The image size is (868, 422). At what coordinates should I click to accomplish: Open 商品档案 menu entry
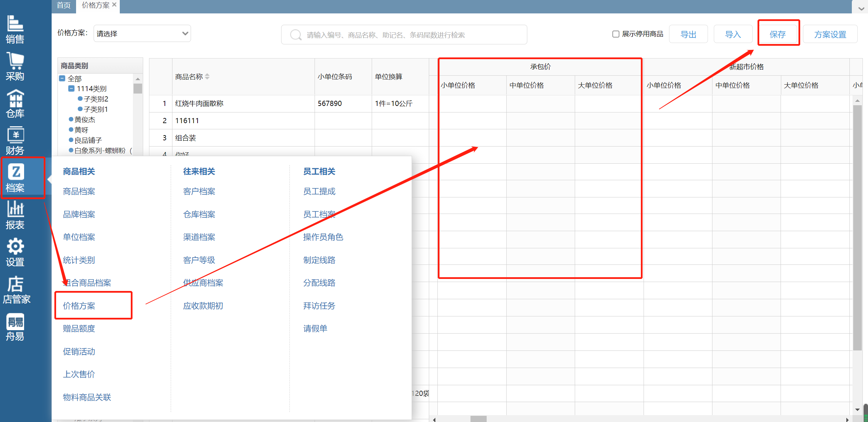79,191
